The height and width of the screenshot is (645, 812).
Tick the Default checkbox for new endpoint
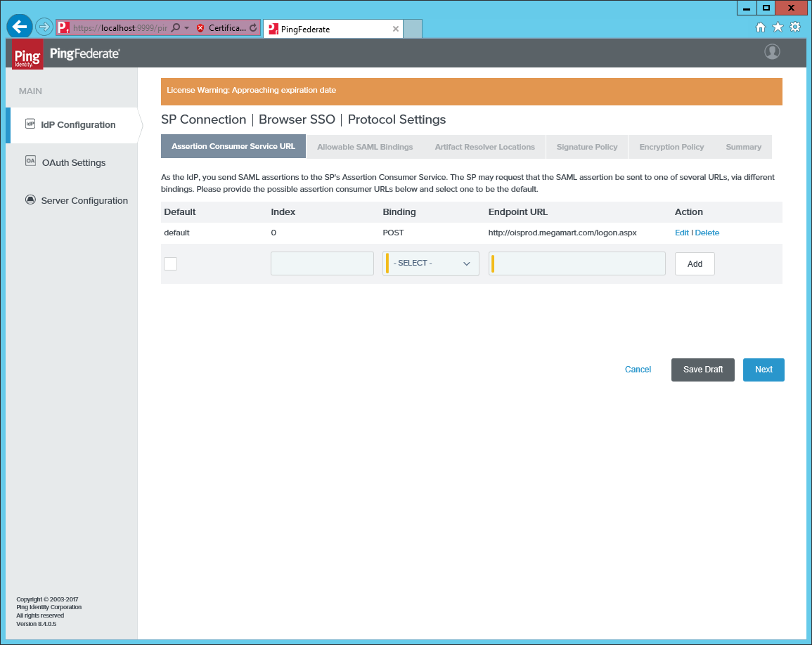pos(170,264)
